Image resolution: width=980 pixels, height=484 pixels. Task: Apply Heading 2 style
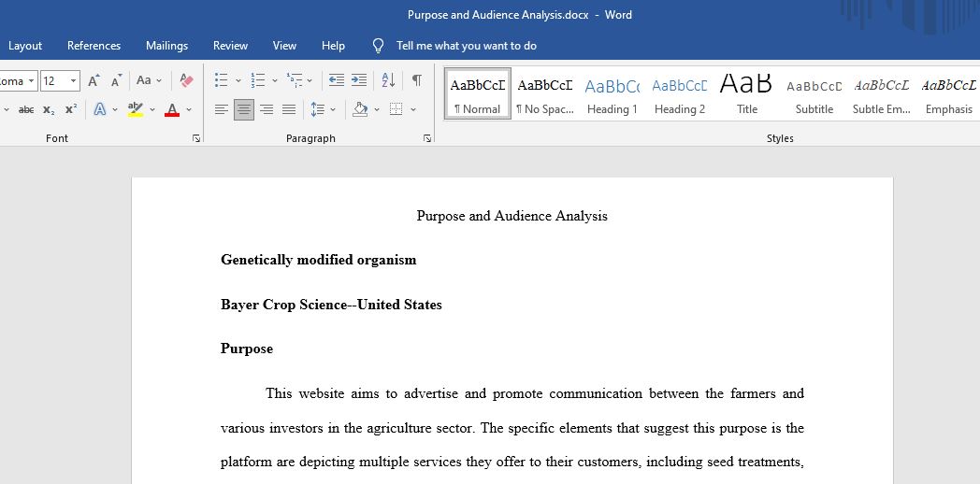(680, 93)
